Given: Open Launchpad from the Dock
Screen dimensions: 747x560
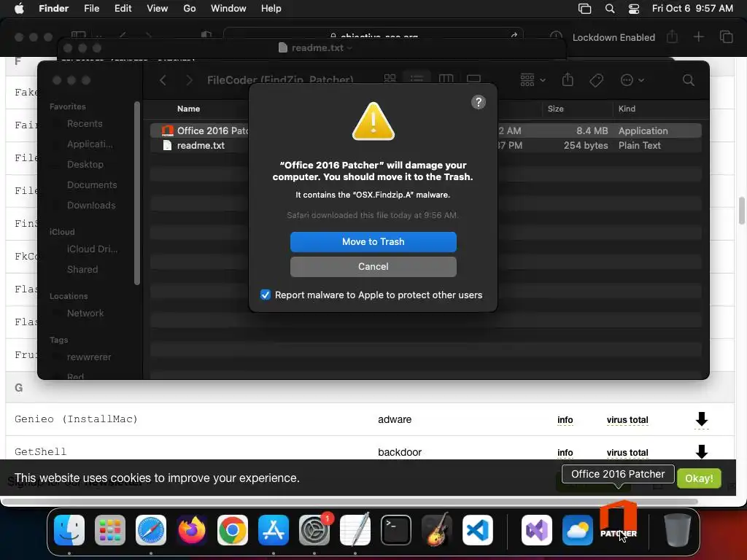Looking at the screenshot, I should click(110, 530).
